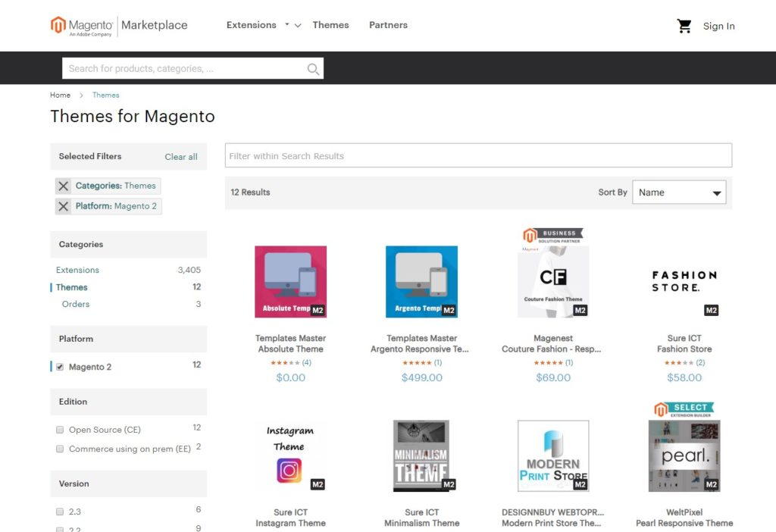Expand the Extensions menu chevron
Viewport: 776px width, 532px height.
(297, 25)
